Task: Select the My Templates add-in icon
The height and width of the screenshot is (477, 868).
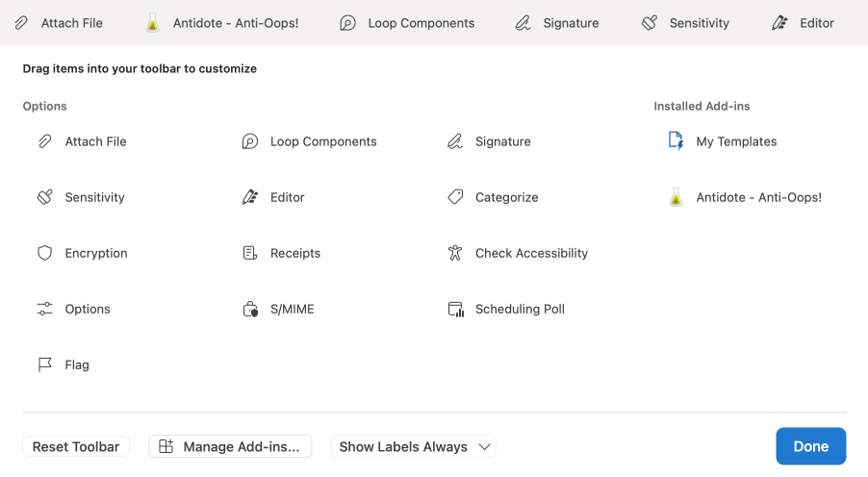Action: pyautogui.click(x=676, y=141)
